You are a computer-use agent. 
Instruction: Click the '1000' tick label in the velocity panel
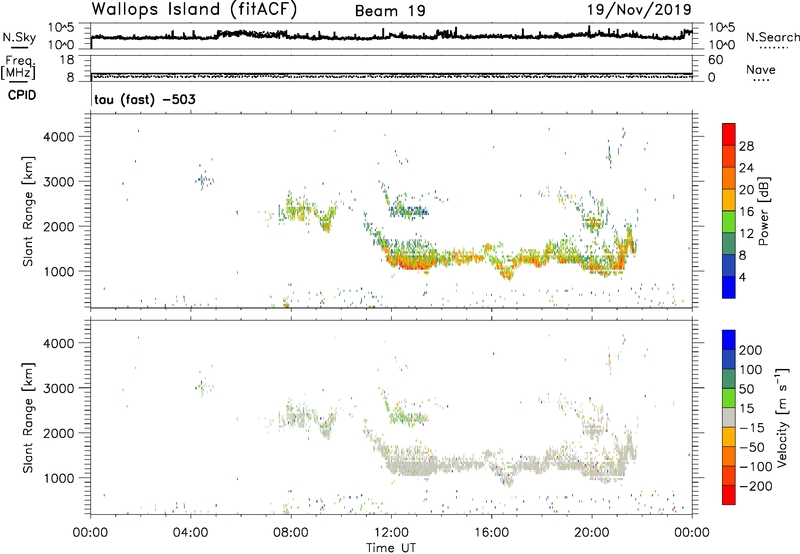click(58, 478)
